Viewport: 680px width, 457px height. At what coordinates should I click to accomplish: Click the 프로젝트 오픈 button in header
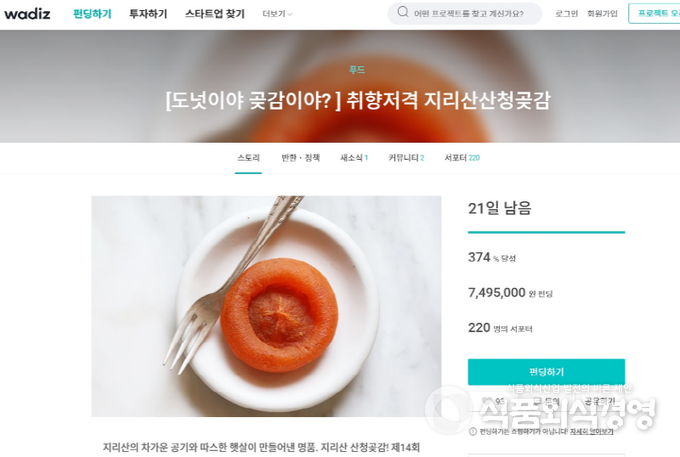coord(654,13)
